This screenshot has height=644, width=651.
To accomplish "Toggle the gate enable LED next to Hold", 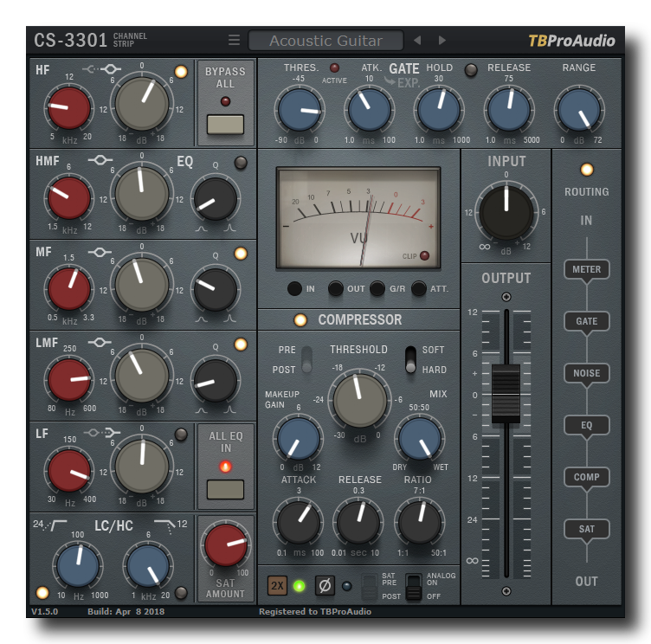I will [471, 70].
